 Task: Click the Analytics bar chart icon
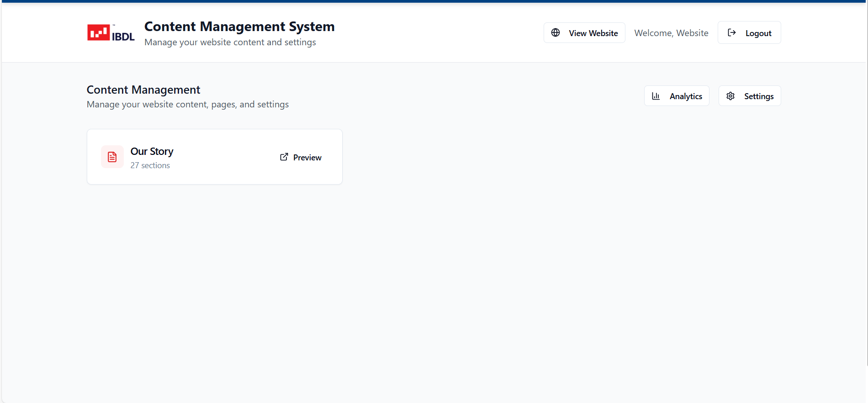656,96
